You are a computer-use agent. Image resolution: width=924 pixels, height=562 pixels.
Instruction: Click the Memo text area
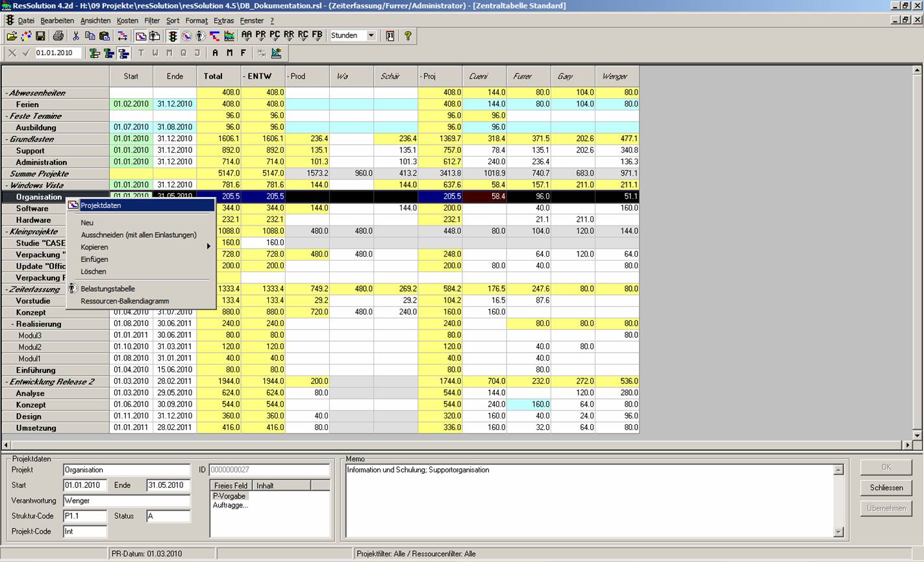click(x=590, y=500)
